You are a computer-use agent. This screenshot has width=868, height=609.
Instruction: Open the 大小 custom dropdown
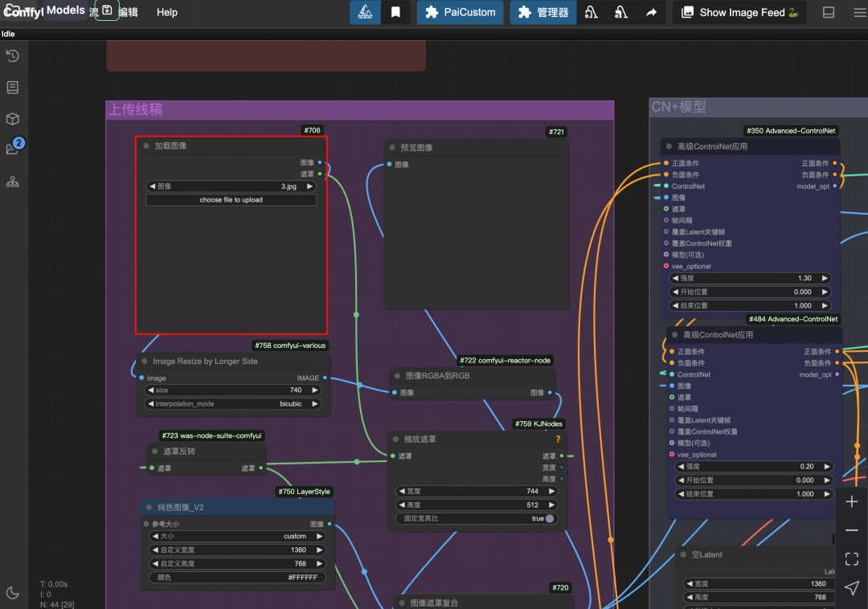click(237, 536)
